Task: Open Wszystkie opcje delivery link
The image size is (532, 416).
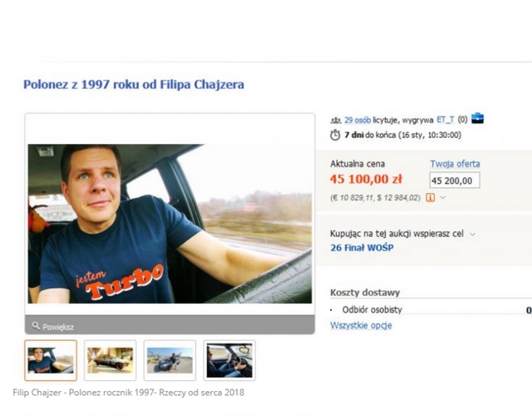Action: 361,325
